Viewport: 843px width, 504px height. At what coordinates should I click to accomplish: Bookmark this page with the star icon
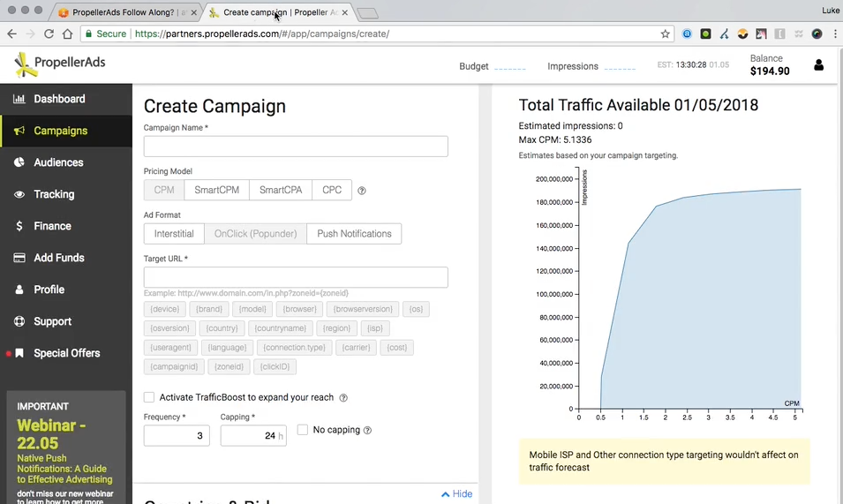pyautogui.click(x=665, y=34)
